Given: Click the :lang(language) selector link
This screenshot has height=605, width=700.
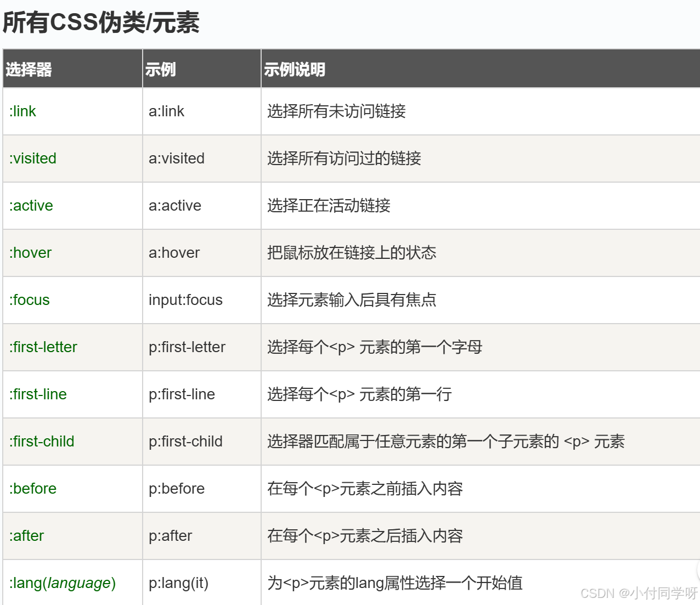Looking at the screenshot, I should (63, 583).
